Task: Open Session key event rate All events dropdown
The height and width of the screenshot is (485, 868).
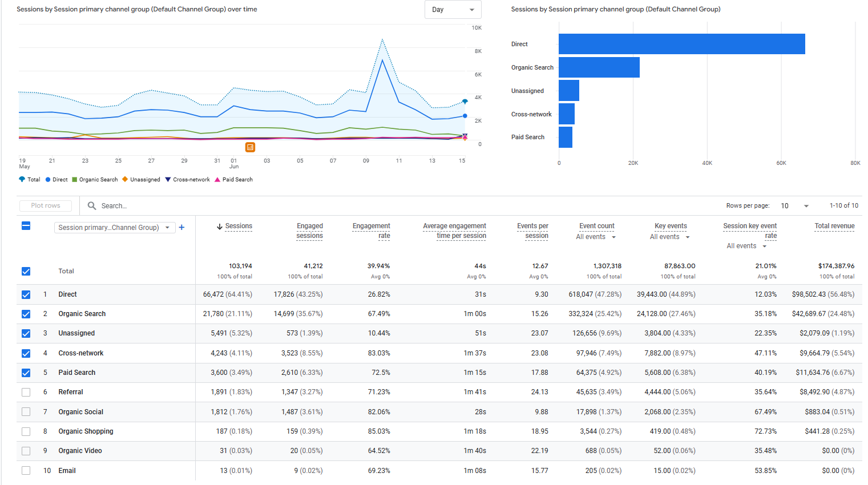Action: (746, 246)
